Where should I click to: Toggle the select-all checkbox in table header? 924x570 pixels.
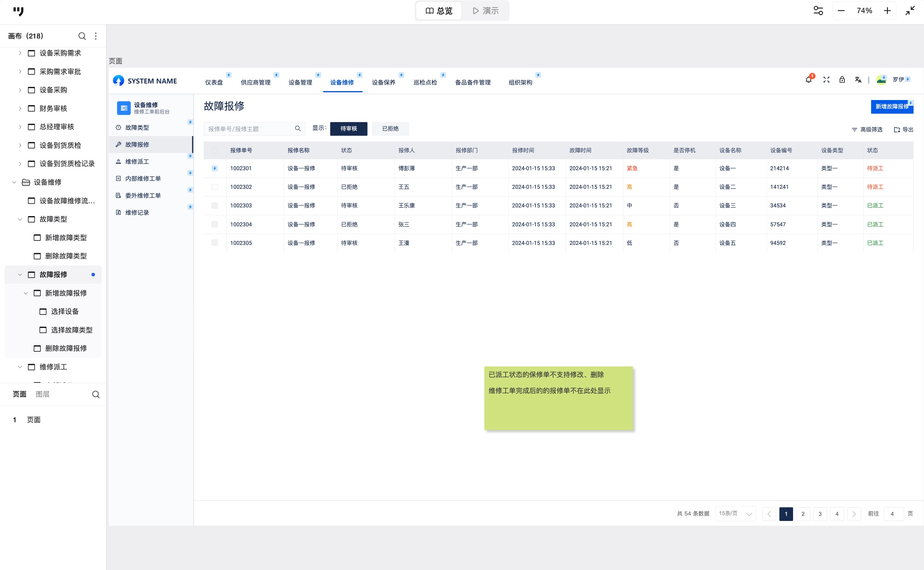pos(215,150)
